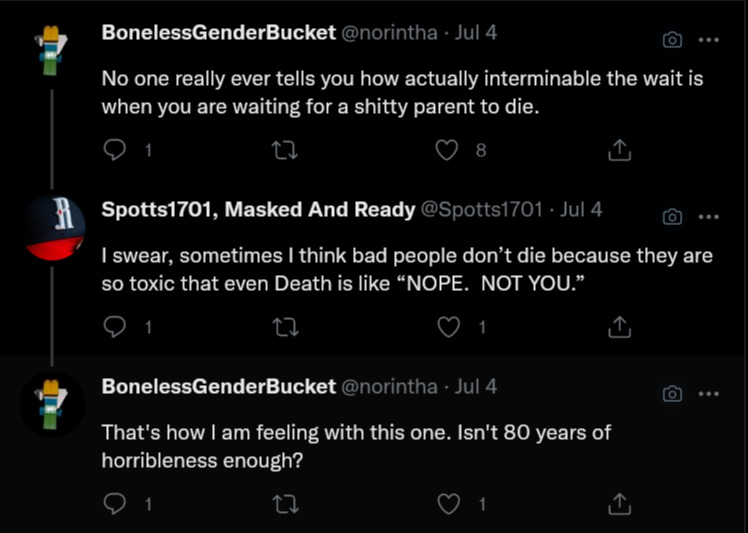
Task: Retweet the last BonelessGenderBucket tweet
Action: [x=285, y=504]
